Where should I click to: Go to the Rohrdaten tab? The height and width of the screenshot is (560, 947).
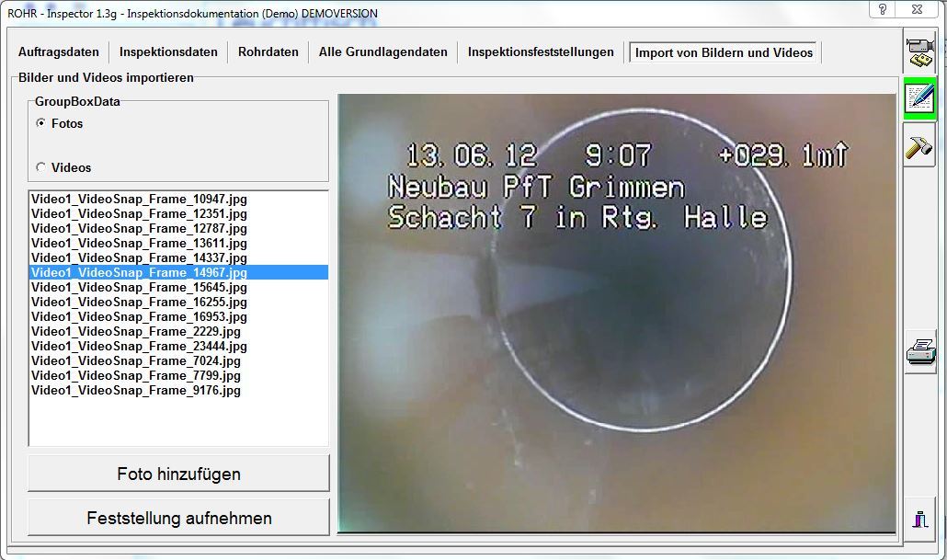pos(268,52)
